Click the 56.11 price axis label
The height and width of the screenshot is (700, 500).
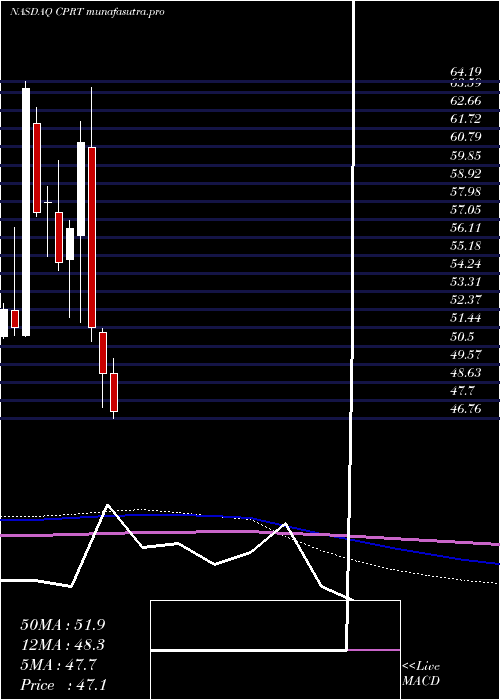click(x=465, y=228)
